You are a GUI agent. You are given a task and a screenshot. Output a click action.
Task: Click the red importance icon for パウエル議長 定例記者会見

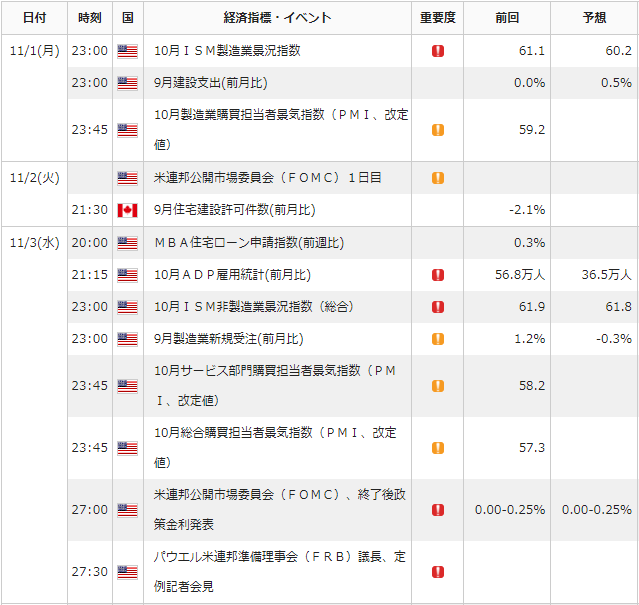pyautogui.click(x=438, y=572)
